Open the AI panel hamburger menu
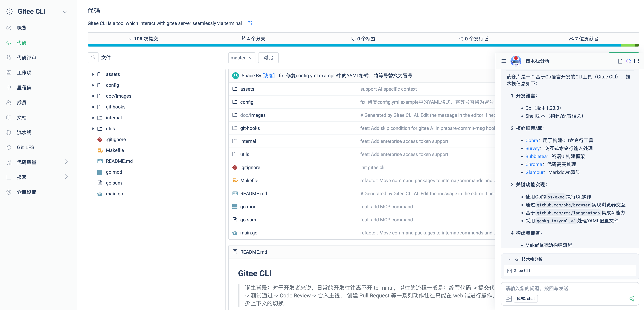This screenshot has width=644, height=310. click(x=504, y=61)
